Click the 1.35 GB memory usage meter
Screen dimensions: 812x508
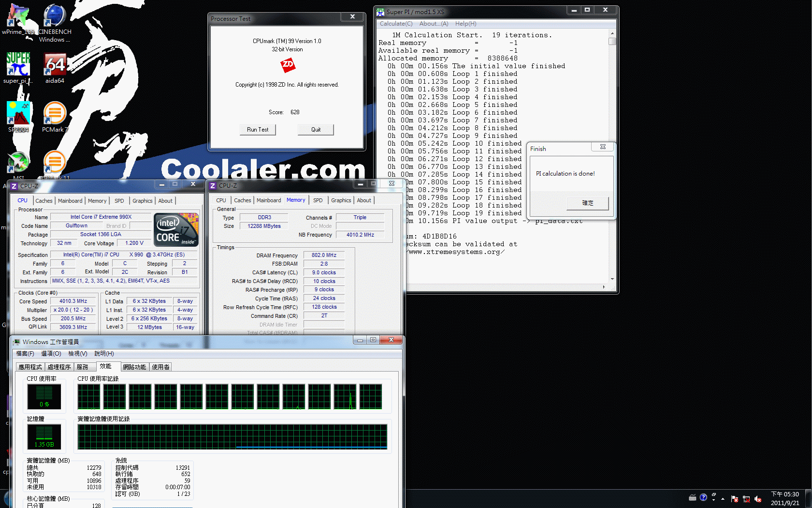pyautogui.click(x=44, y=437)
